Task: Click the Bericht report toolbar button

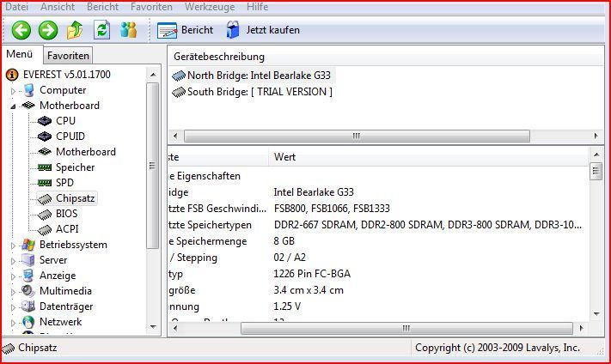Action: click(x=185, y=30)
